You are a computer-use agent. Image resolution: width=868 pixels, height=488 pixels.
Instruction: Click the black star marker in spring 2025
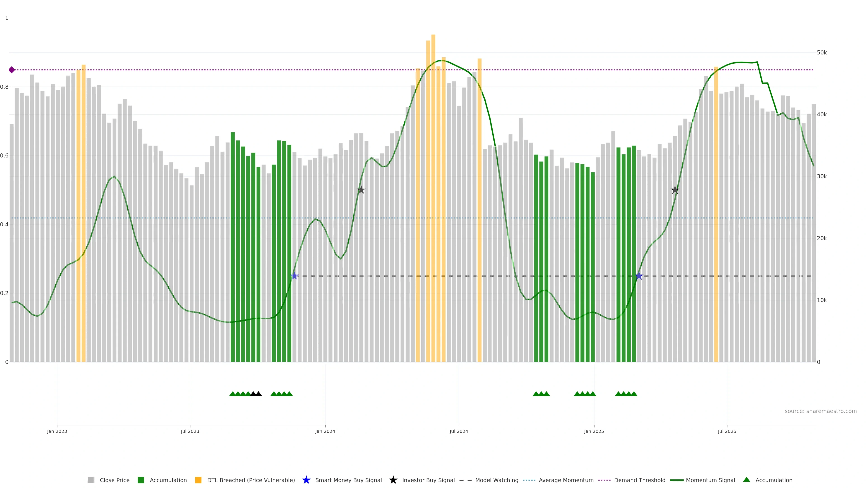tap(675, 190)
